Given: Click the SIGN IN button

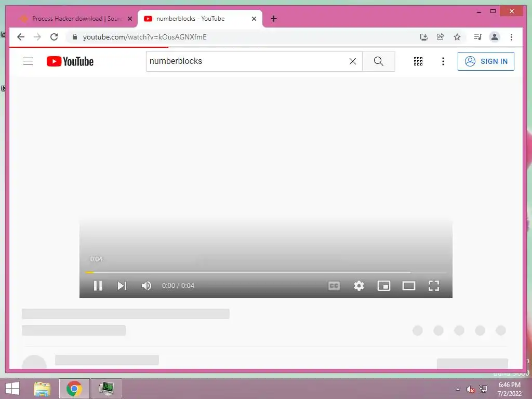Looking at the screenshot, I should tap(486, 61).
